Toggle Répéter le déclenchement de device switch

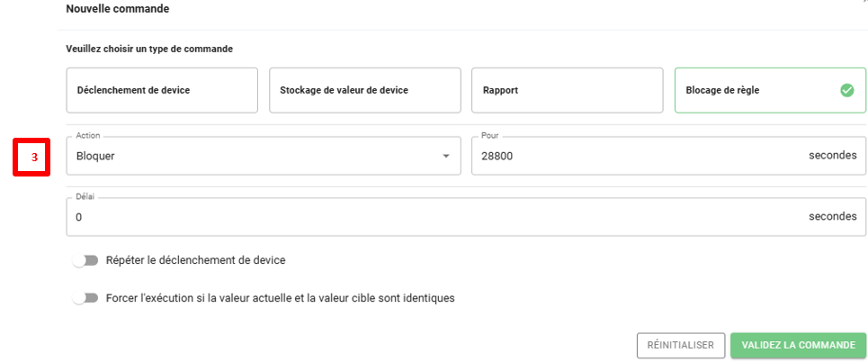coord(85,260)
